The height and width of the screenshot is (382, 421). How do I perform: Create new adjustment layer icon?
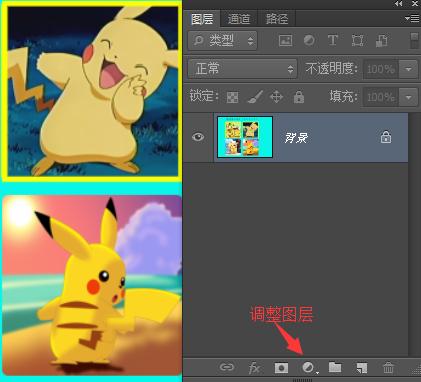point(308,368)
